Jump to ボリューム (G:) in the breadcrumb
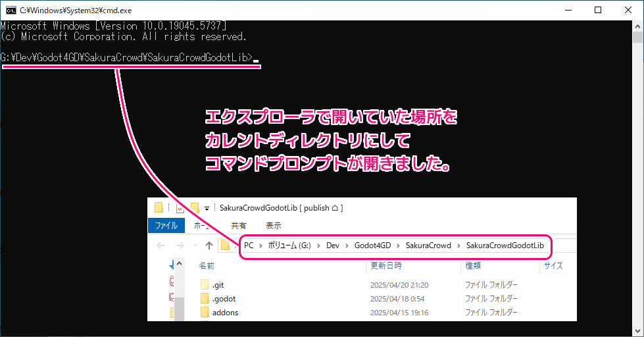Screen dimensions: 644x337 coord(289,246)
